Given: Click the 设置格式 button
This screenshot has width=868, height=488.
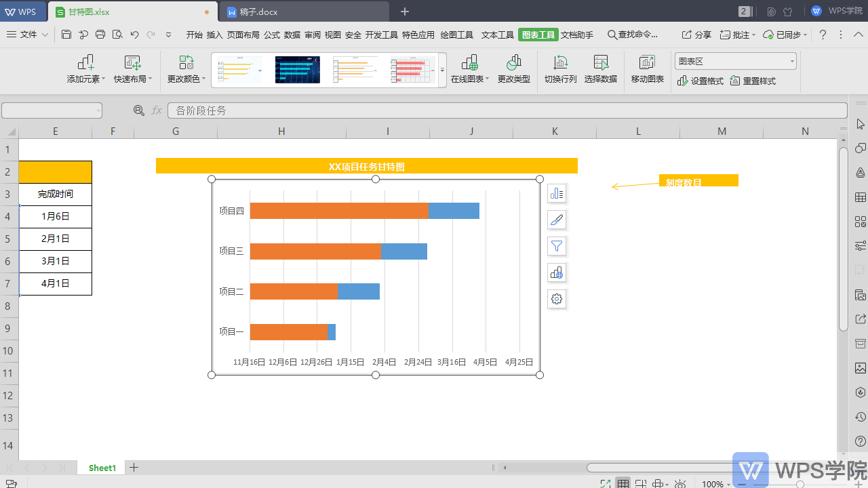Looking at the screenshot, I should [x=701, y=81].
